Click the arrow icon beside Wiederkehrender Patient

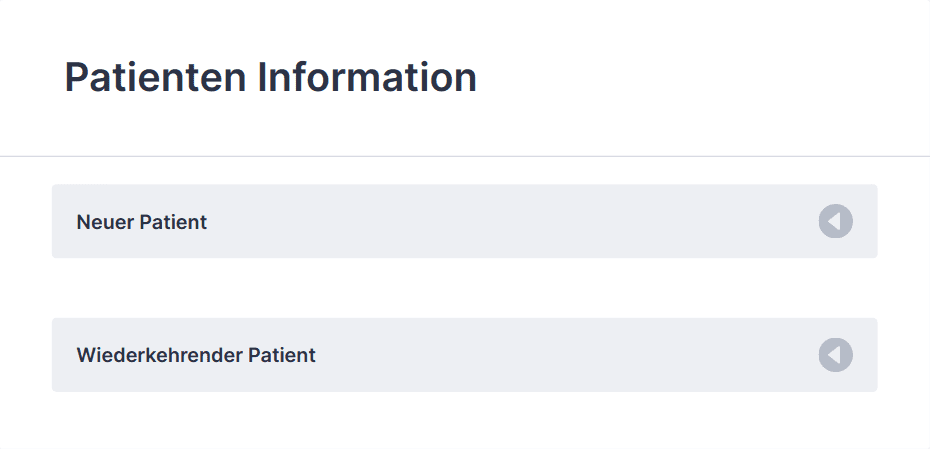[x=836, y=355]
